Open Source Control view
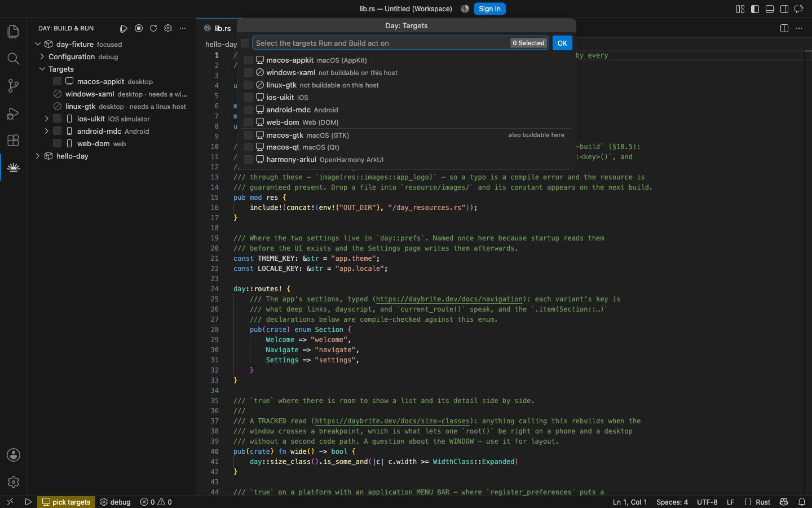Viewport: 812px width, 508px height. point(14,86)
